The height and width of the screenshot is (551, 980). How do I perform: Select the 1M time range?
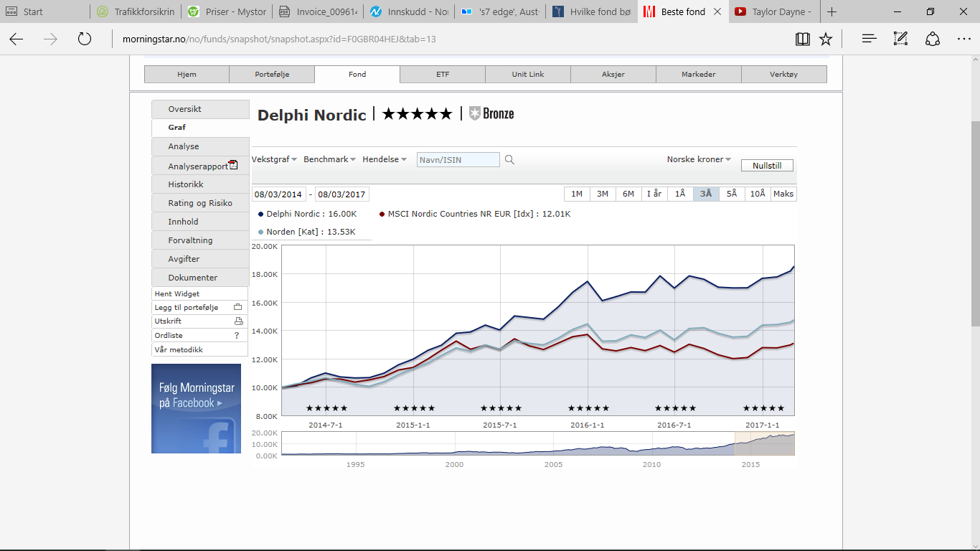577,194
